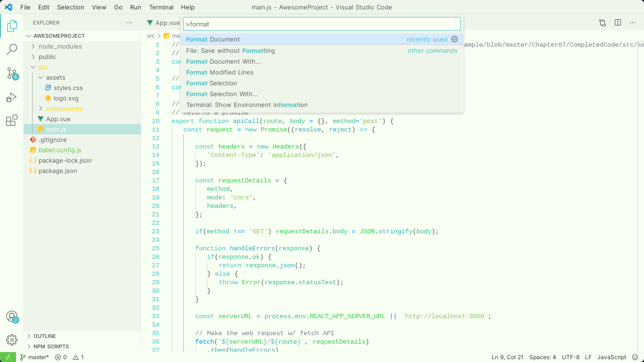This screenshot has height=362, width=644.
Task: Open the Terminal menu
Action: tap(161, 7)
